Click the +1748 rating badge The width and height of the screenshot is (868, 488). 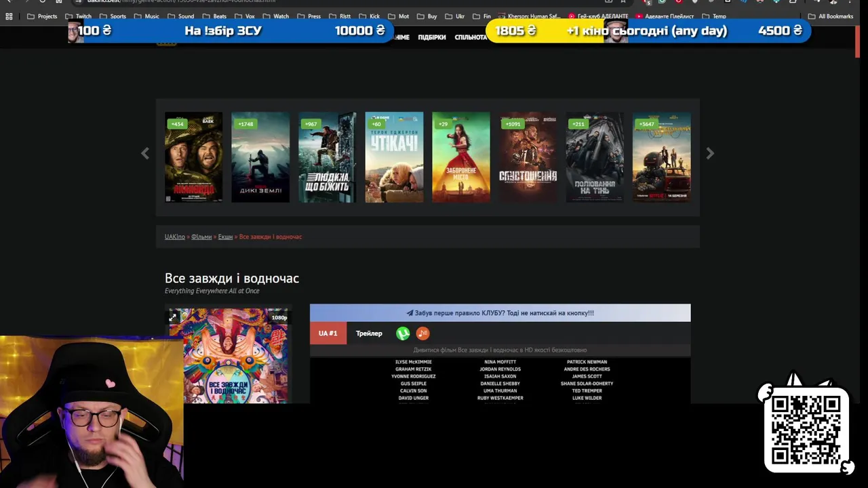(x=245, y=124)
